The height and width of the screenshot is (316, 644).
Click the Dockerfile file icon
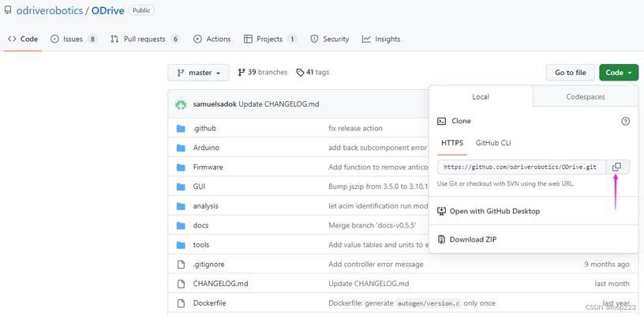tap(181, 303)
